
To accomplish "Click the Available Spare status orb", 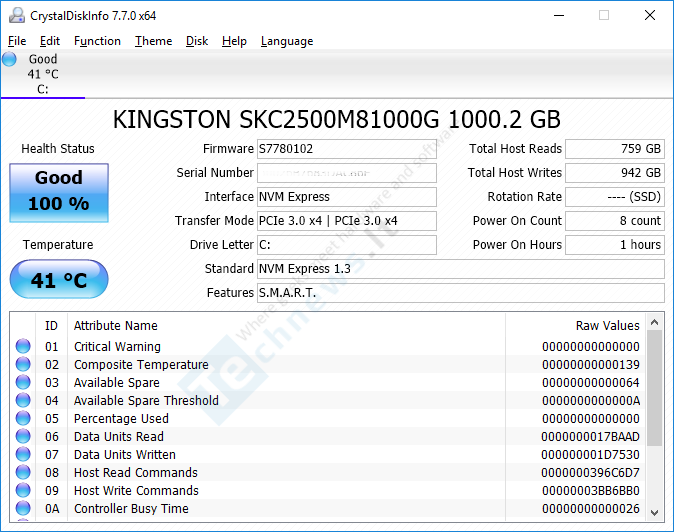I will click(23, 382).
